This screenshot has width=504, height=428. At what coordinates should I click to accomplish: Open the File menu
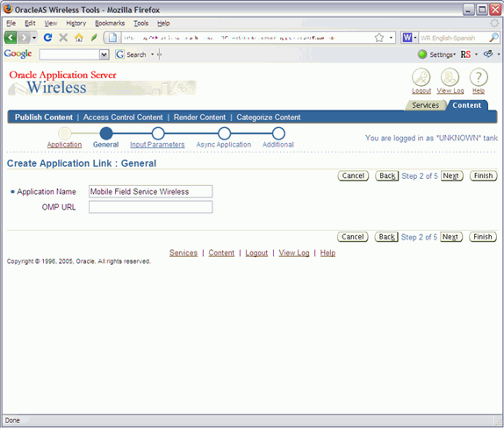[x=11, y=23]
